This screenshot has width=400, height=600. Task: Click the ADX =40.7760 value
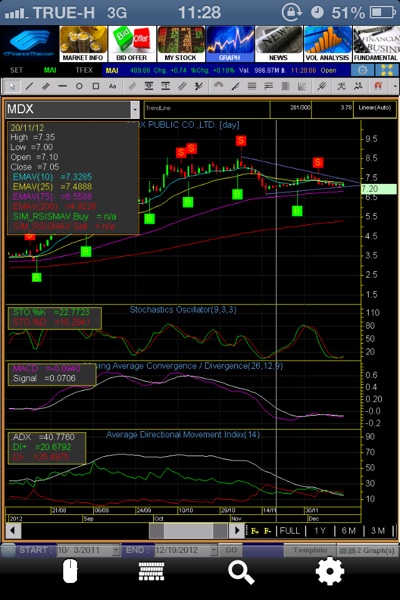pyautogui.click(x=44, y=437)
